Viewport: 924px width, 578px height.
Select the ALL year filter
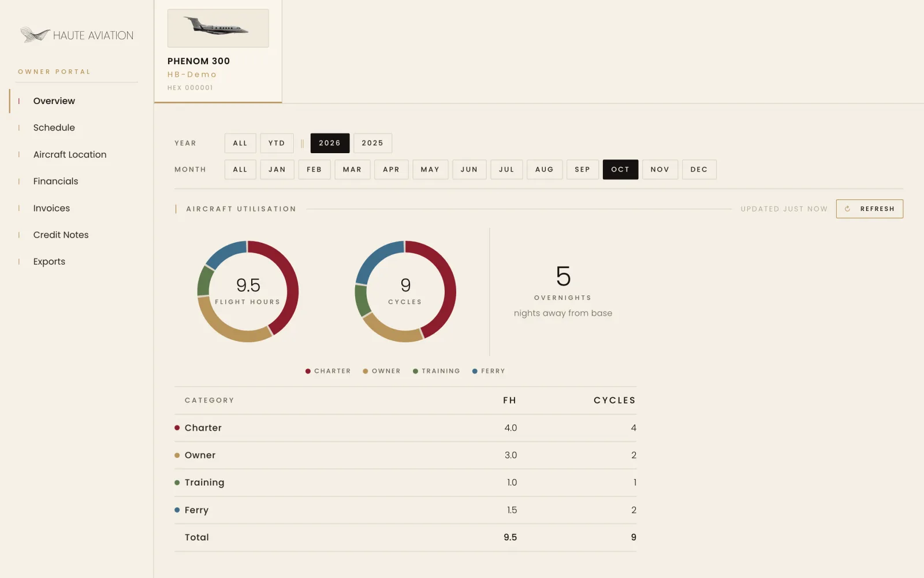click(240, 143)
